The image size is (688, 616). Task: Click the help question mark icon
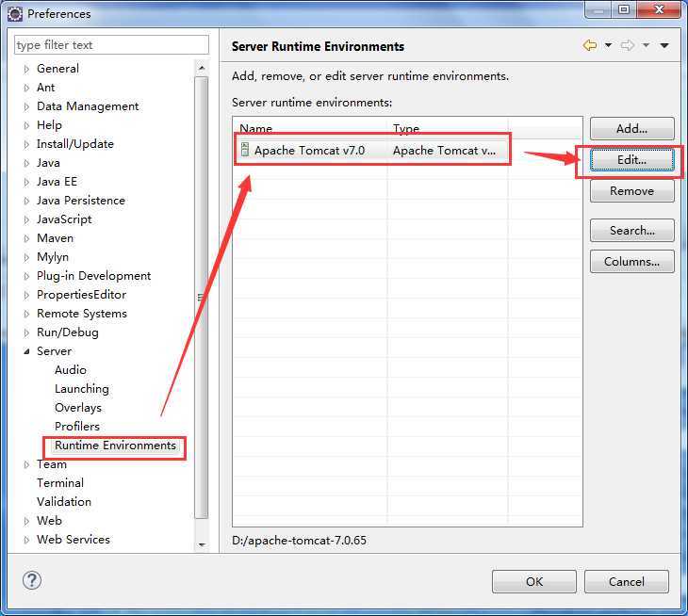(32, 580)
